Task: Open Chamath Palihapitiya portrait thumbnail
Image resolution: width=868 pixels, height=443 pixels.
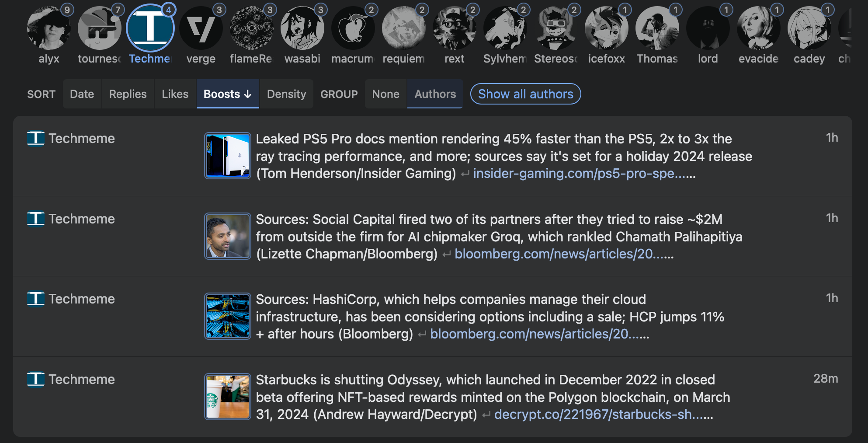Action: tap(228, 236)
